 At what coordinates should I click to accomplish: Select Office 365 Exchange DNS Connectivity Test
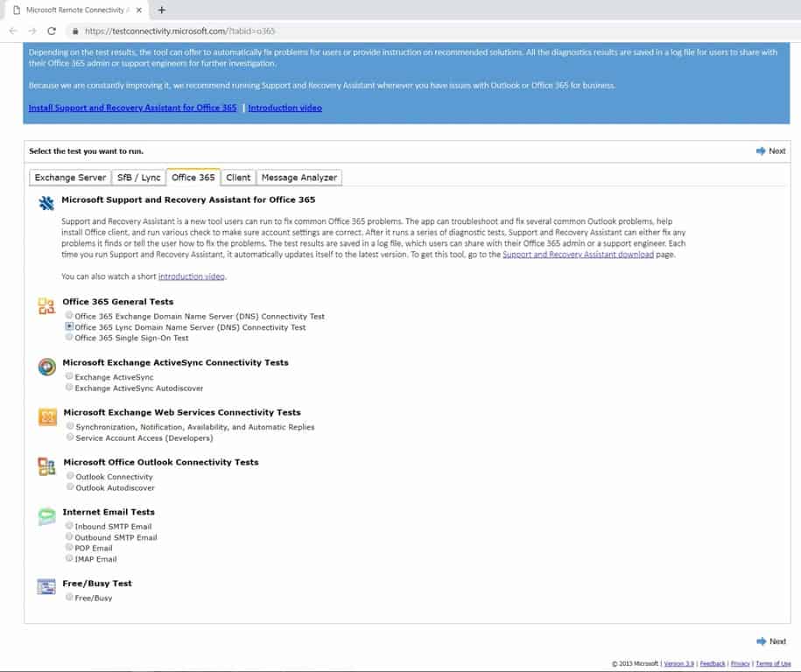[69, 317]
